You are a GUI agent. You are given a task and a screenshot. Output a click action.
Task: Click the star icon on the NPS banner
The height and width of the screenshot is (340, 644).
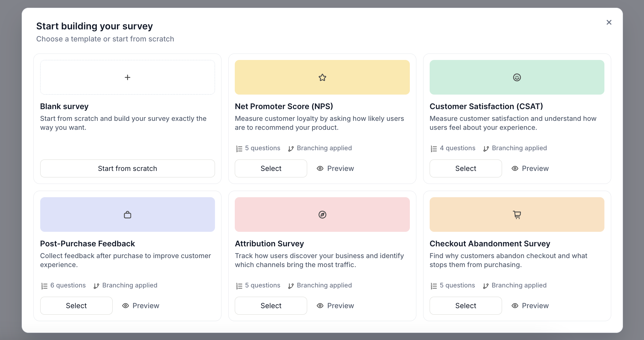[322, 77]
